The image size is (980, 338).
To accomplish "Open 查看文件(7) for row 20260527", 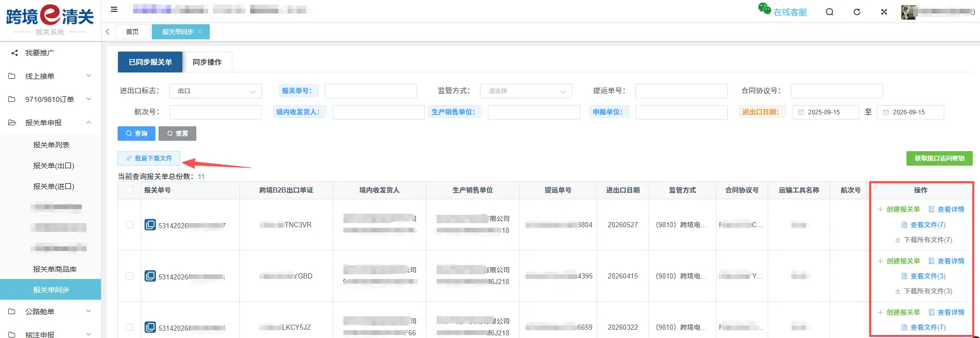I will (924, 225).
